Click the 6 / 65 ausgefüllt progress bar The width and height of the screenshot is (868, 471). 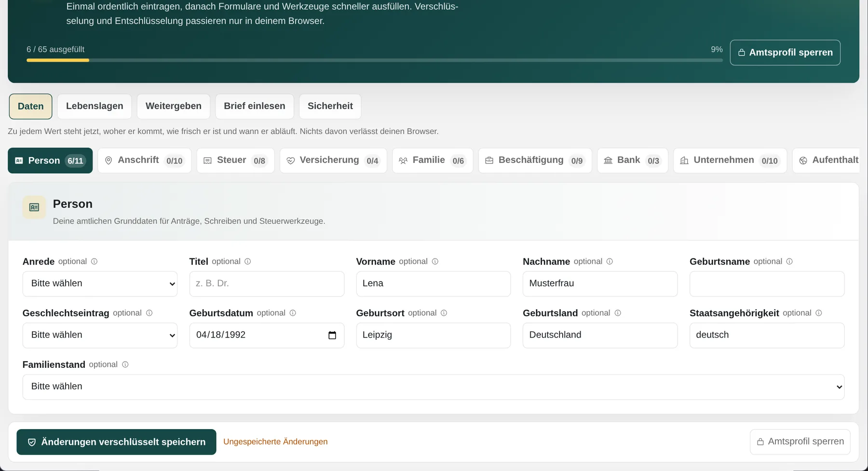[375, 60]
